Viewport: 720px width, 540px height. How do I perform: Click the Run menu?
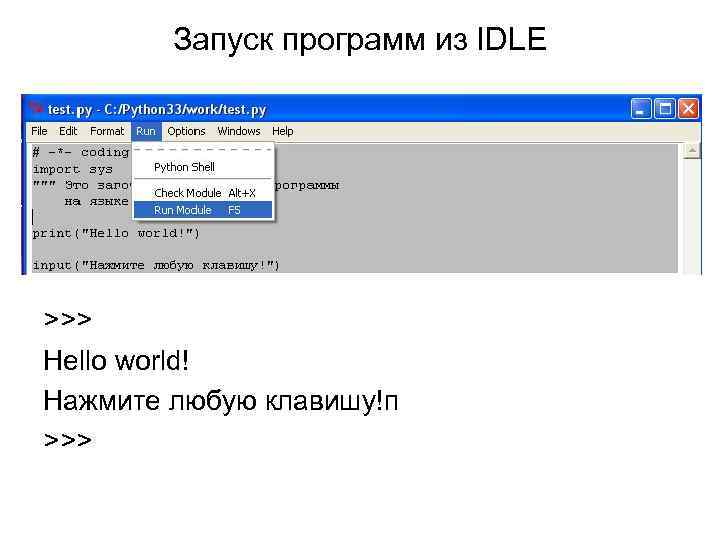(x=146, y=131)
